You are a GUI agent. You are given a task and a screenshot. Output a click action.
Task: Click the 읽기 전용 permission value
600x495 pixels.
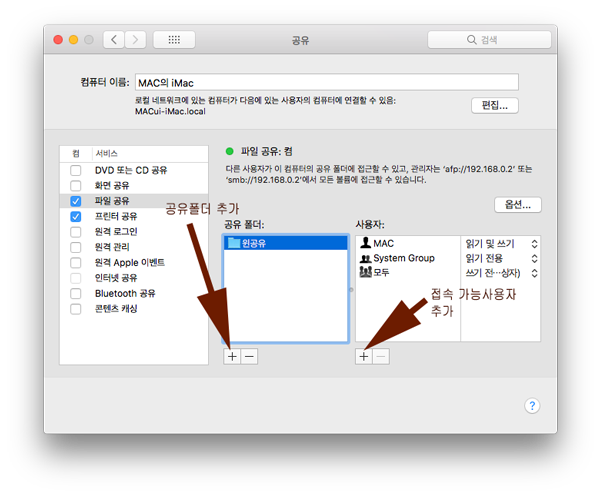point(484,258)
